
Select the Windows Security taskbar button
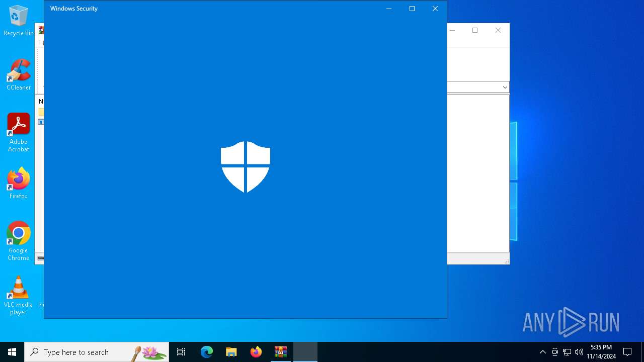[x=305, y=352]
